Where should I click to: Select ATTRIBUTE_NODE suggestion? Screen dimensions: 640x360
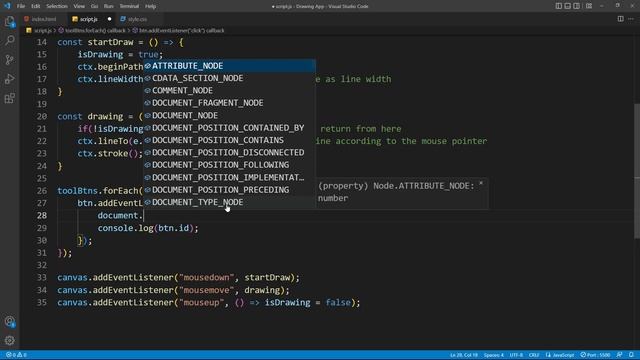tap(229, 66)
